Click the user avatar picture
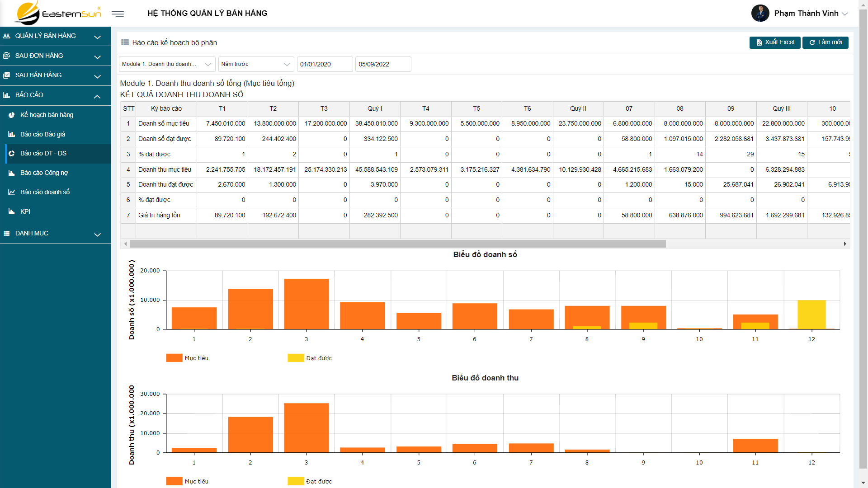868x488 pixels. [x=760, y=13]
